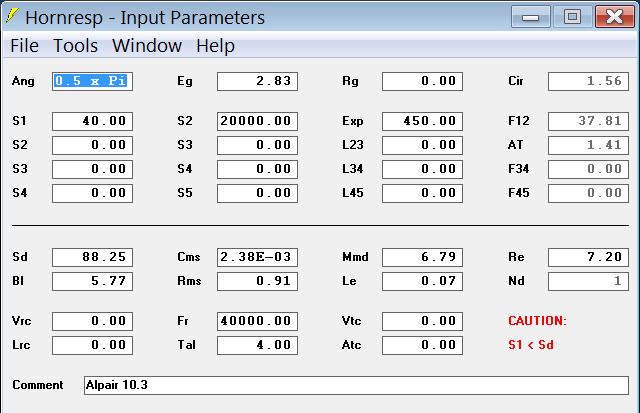Click the Vrc input field
Screen dimensions: 640x413
(x=92, y=321)
